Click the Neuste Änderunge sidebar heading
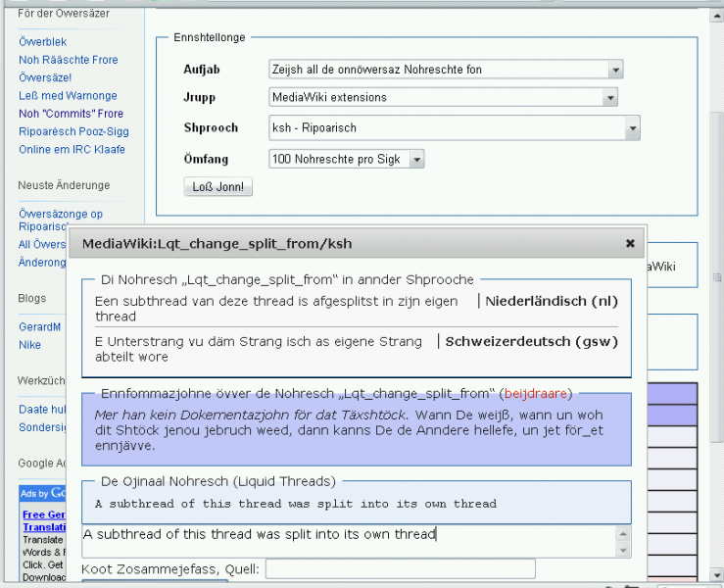The width and height of the screenshot is (724, 588). [x=64, y=185]
